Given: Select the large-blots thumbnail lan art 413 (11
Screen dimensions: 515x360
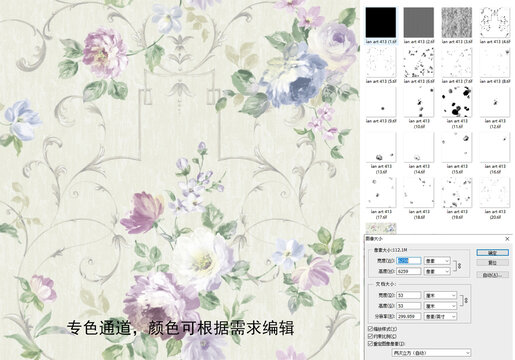Looking at the screenshot, I should click(x=457, y=102).
